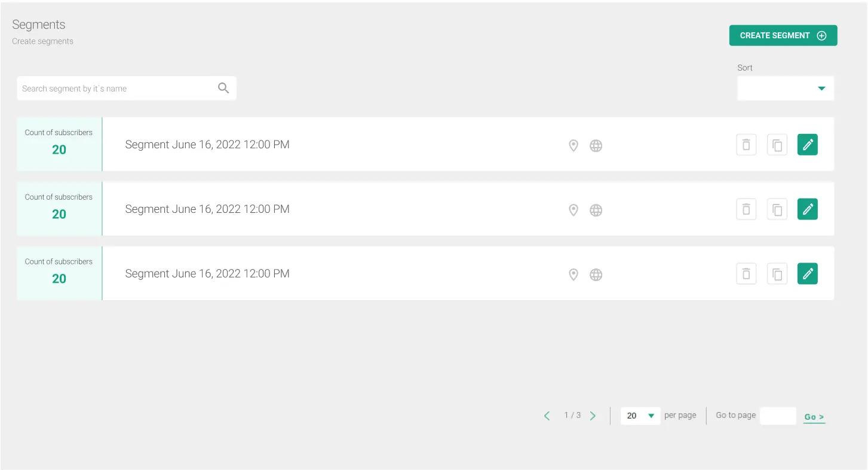Image resolution: width=868 pixels, height=470 pixels.
Task: Duplicate the second segment with copy icon
Action: pyautogui.click(x=777, y=209)
